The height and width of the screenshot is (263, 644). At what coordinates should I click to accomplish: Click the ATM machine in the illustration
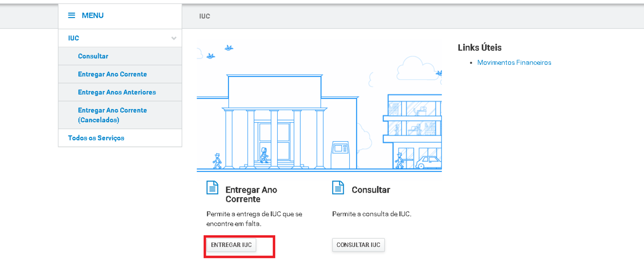click(339, 155)
